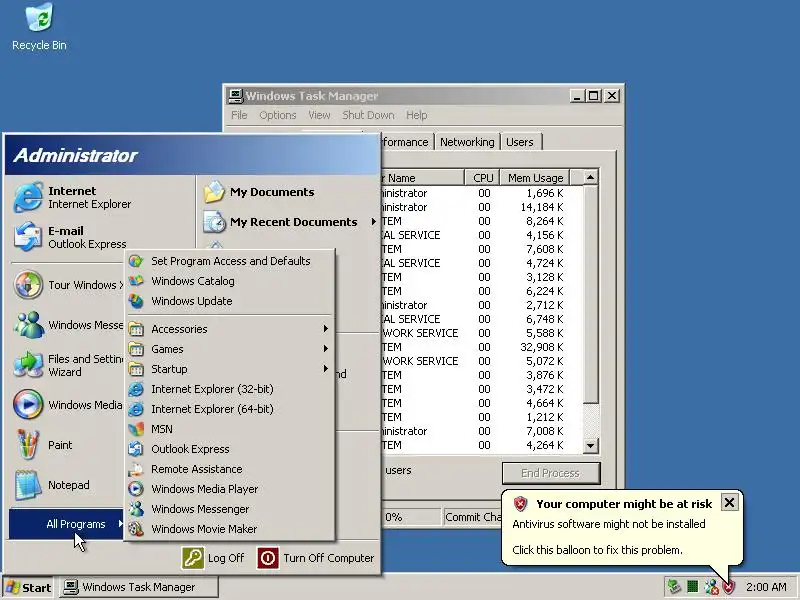
Task: Minimize the Task Manager window
Action: (x=577, y=95)
